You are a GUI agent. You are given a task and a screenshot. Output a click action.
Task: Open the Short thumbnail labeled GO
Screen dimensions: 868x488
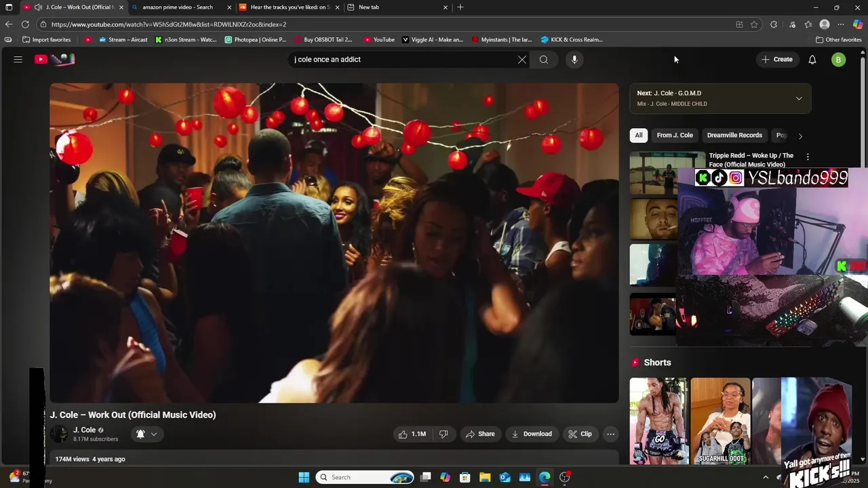[658, 421]
